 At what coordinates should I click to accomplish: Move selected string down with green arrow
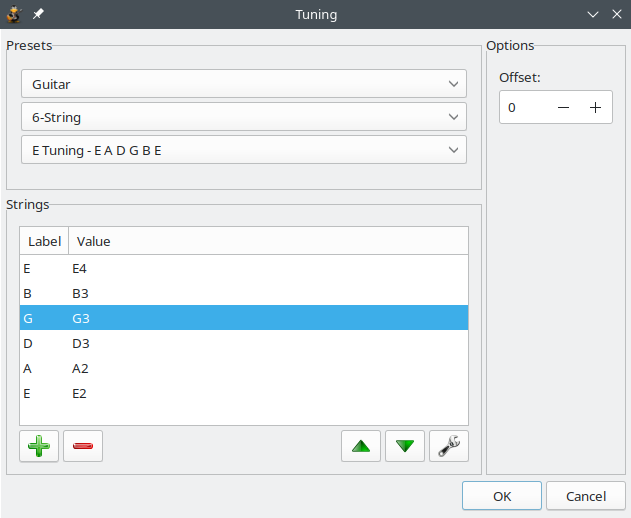pyautogui.click(x=405, y=446)
